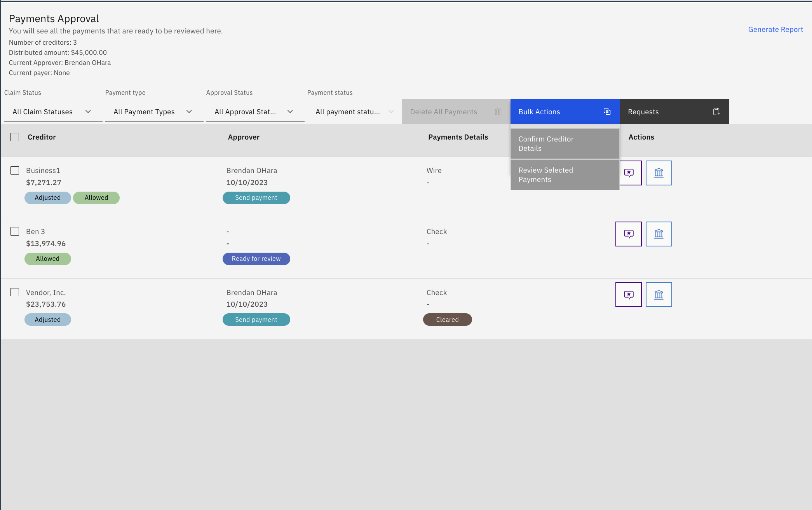Click the review payment icon for Ben 3
Viewport: 812px width, 510px height.
(629, 233)
